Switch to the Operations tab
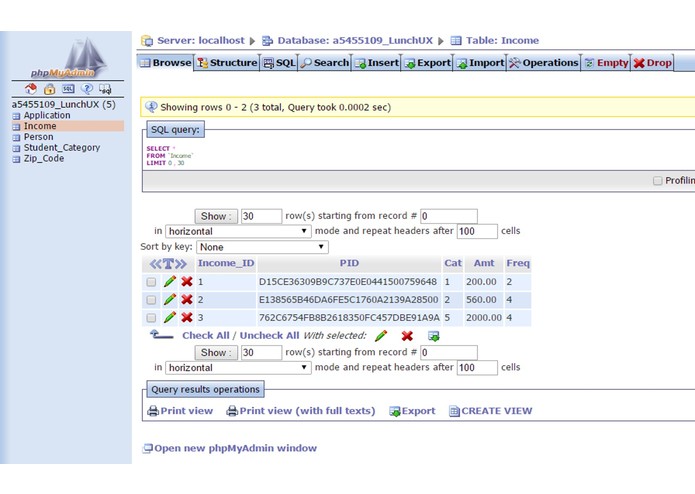Screen dimensions: 695x494 coord(543,63)
